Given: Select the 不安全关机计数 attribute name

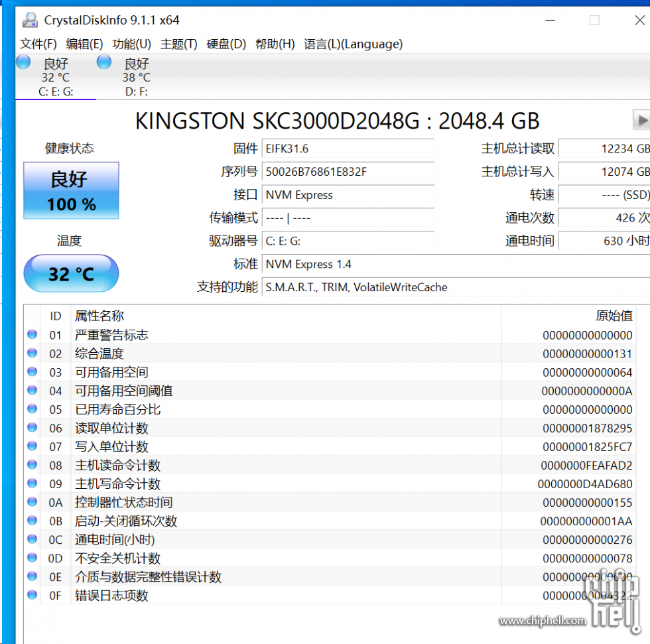Looking at the screenshot, I should coord(118,558).
